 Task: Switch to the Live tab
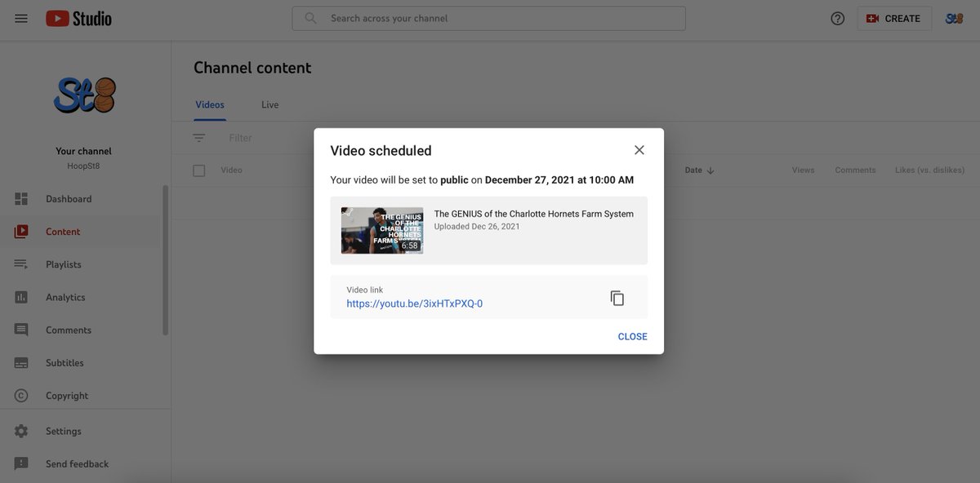pos(270,104)
